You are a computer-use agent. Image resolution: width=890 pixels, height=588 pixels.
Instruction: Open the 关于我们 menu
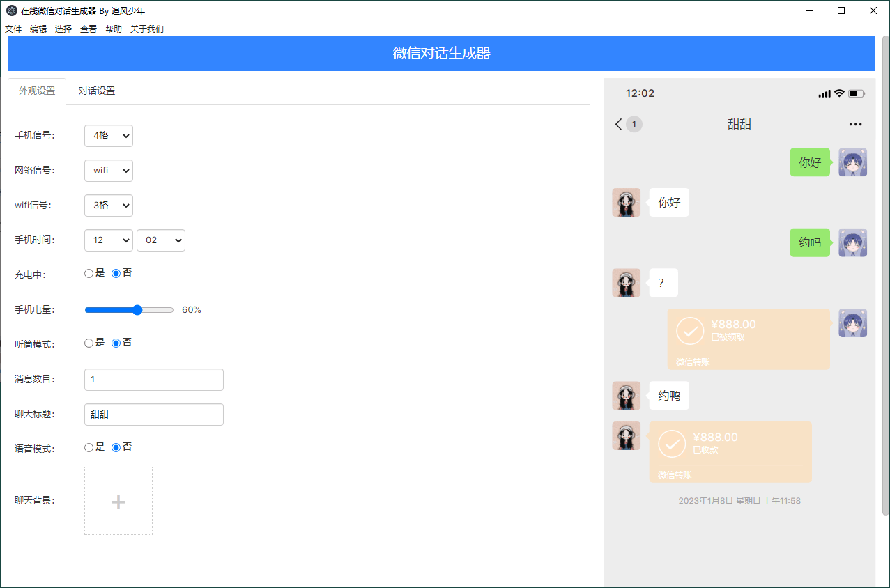pos(147,29)
